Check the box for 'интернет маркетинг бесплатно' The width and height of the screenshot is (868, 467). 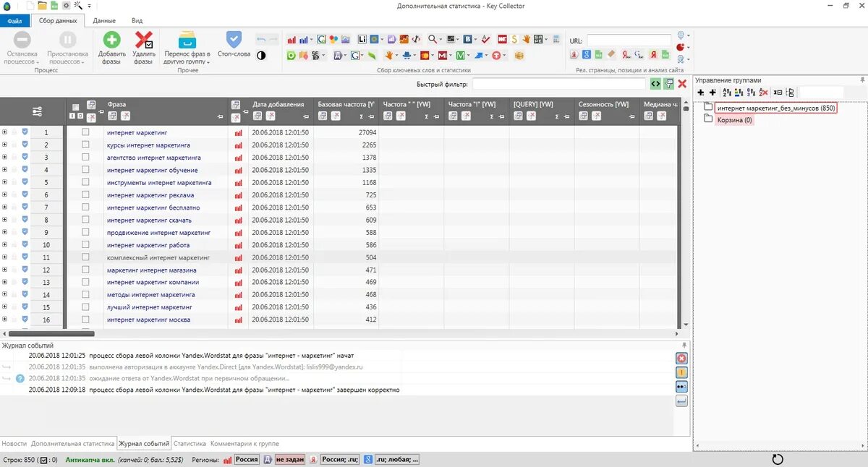tap(85, 207)
